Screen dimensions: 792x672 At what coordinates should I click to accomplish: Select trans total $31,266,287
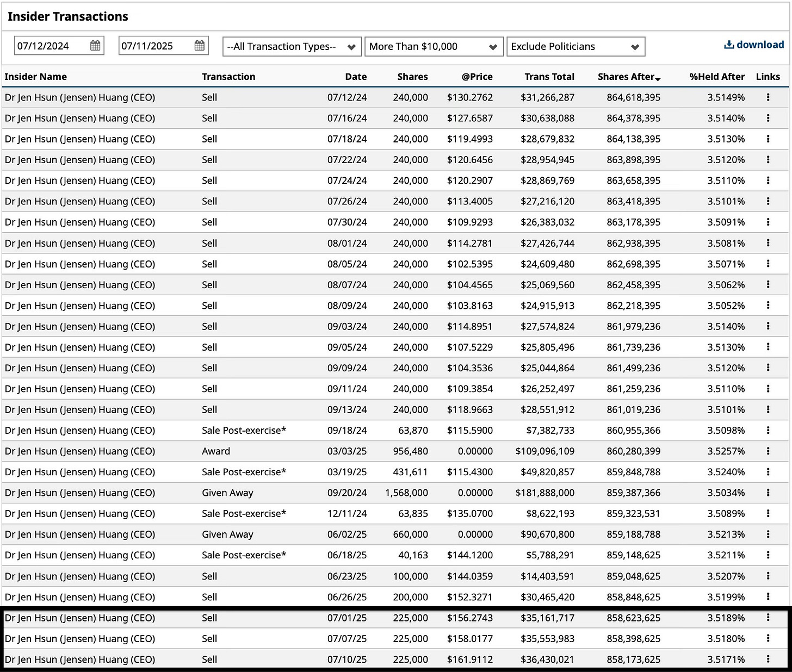click(547, 97)
